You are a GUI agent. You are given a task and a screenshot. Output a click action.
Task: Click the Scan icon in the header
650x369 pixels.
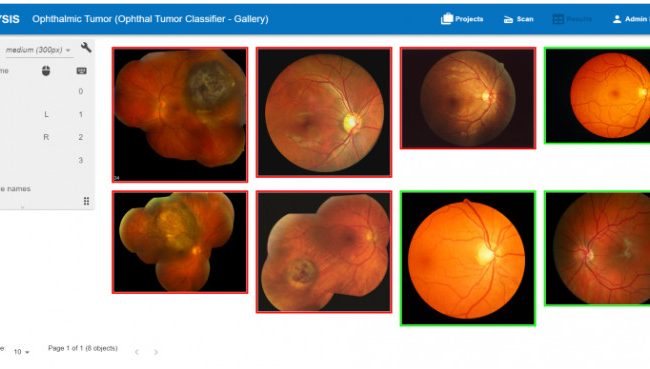click(508, 19)
